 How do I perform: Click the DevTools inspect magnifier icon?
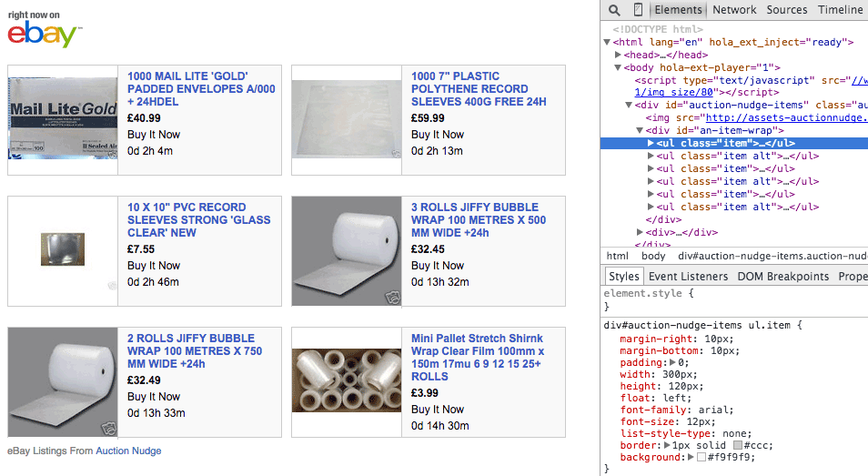tap(614, 10)
